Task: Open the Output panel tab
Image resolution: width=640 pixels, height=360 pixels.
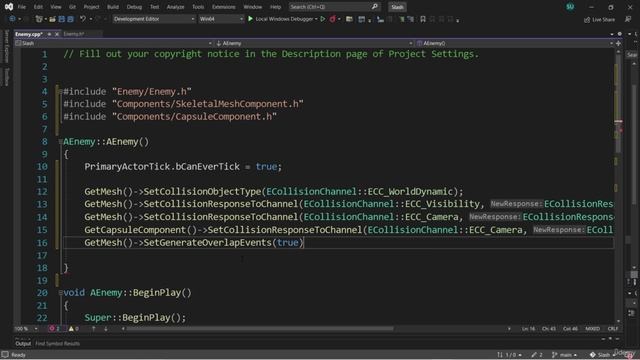Action: 23,344
